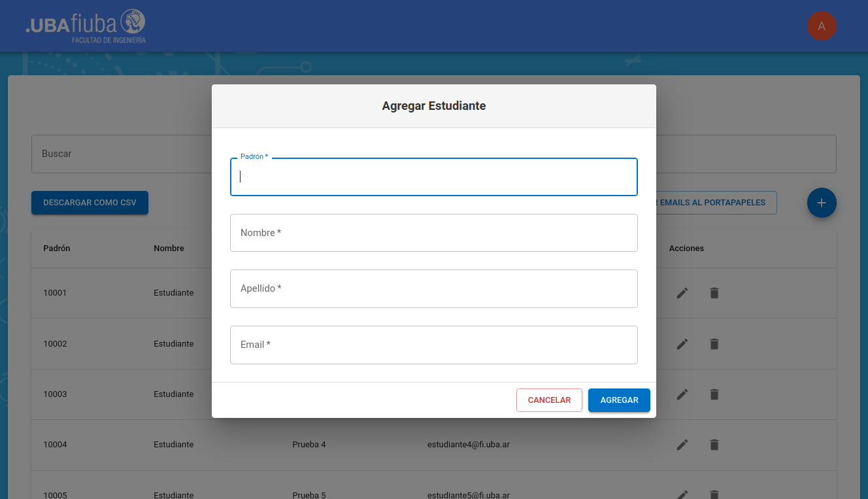
Task: Click the Email input field
Action: pyautogui.click(x=433, y=345)
